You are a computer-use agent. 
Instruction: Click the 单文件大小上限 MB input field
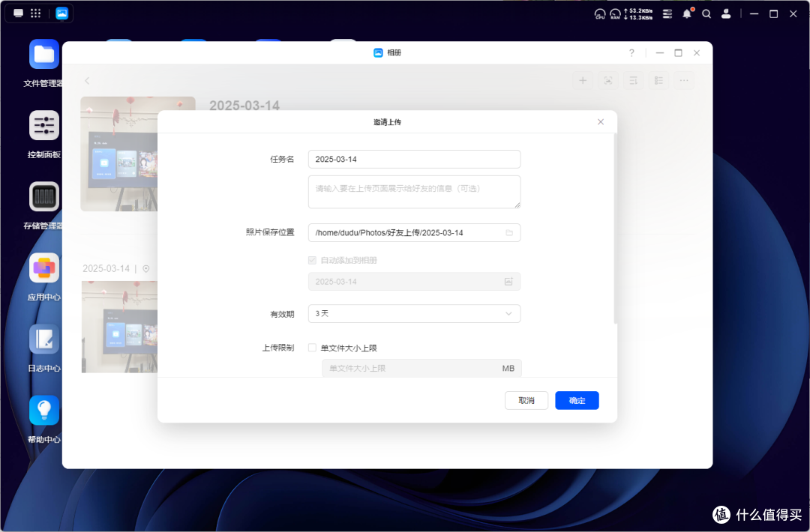click(x=421, y=369)
